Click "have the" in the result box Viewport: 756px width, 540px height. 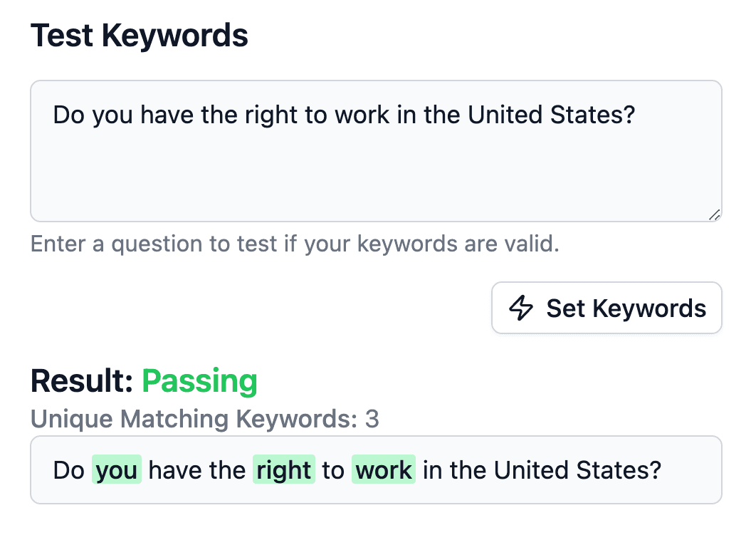pos(196,470)
